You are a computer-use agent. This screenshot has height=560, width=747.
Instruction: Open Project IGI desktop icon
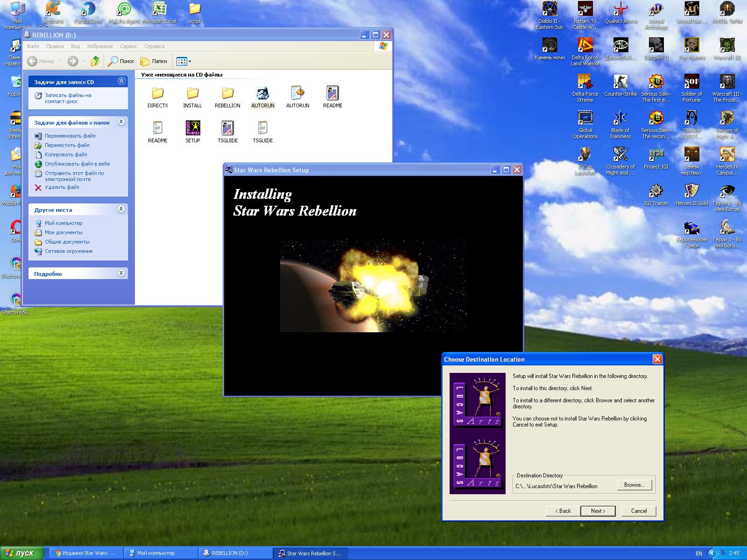click(656, 155)
